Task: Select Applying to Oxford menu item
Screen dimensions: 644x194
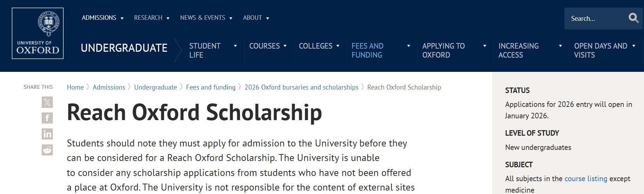Action: 443,50
